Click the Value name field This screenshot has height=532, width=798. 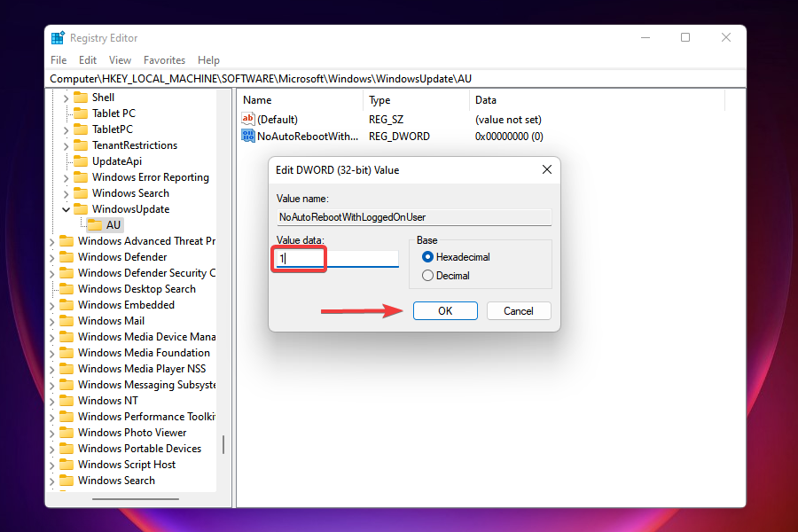(x=414, y=217)
